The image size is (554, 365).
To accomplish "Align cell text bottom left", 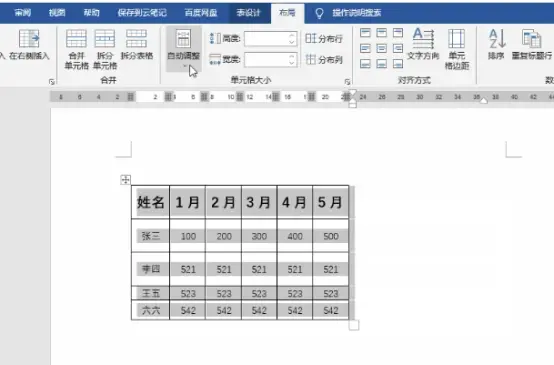I will tap(365, 64).
